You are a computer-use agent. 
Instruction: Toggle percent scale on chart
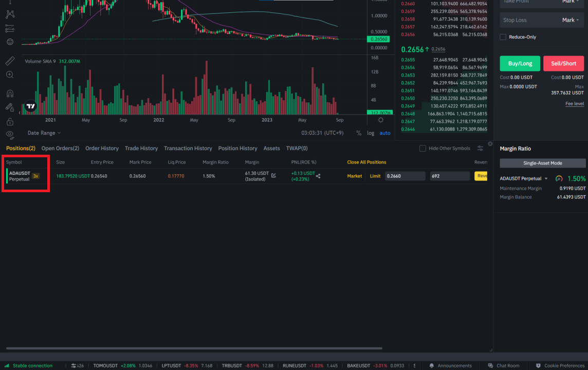point(359,133)
